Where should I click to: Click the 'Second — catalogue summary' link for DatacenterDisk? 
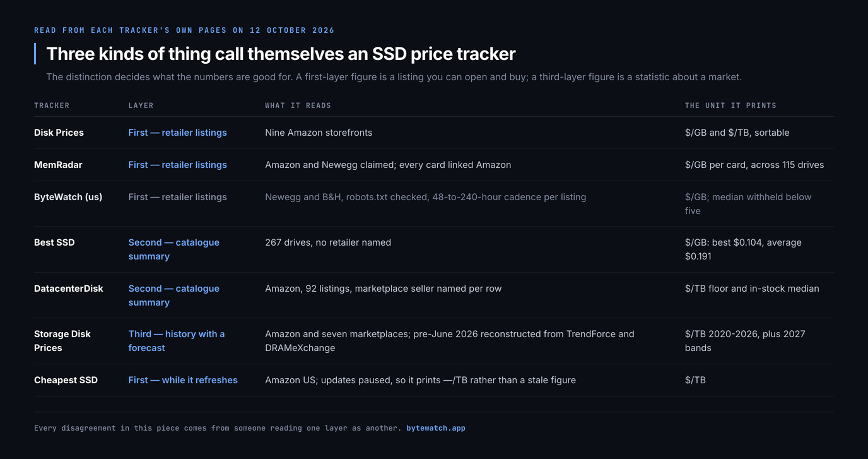pyautogui.click(x=174, y=295)
